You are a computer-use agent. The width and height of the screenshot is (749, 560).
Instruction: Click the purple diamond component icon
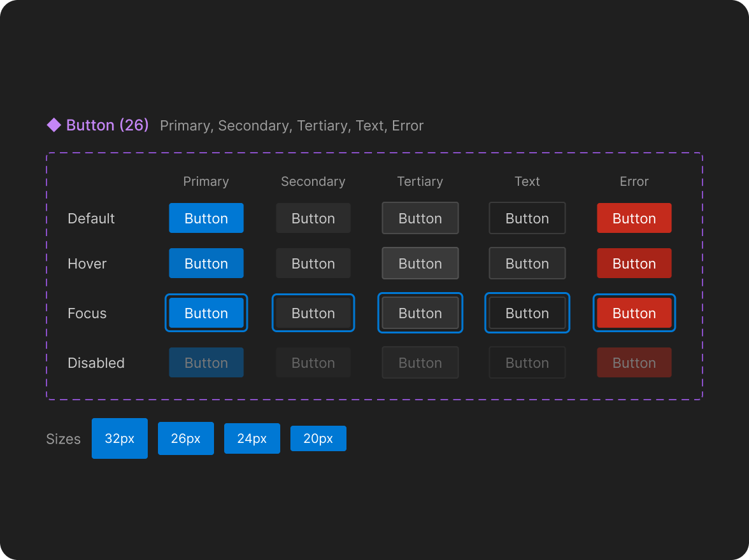click(54, 125)
